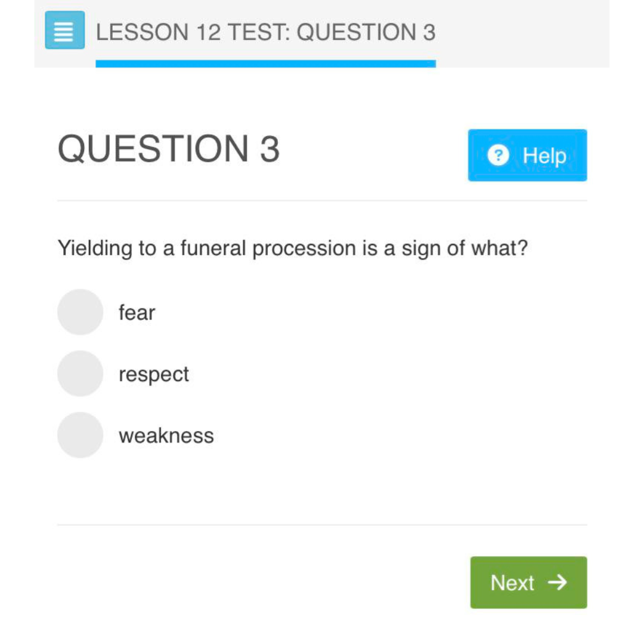Choose the "respect" radio button
The image size is (644, 644).
coord(80,374)
